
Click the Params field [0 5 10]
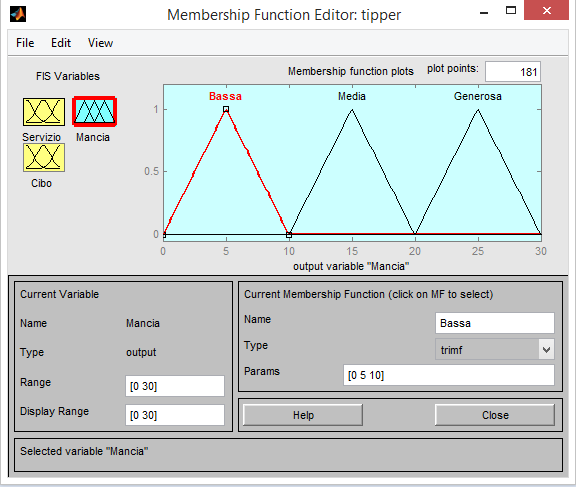449,375
